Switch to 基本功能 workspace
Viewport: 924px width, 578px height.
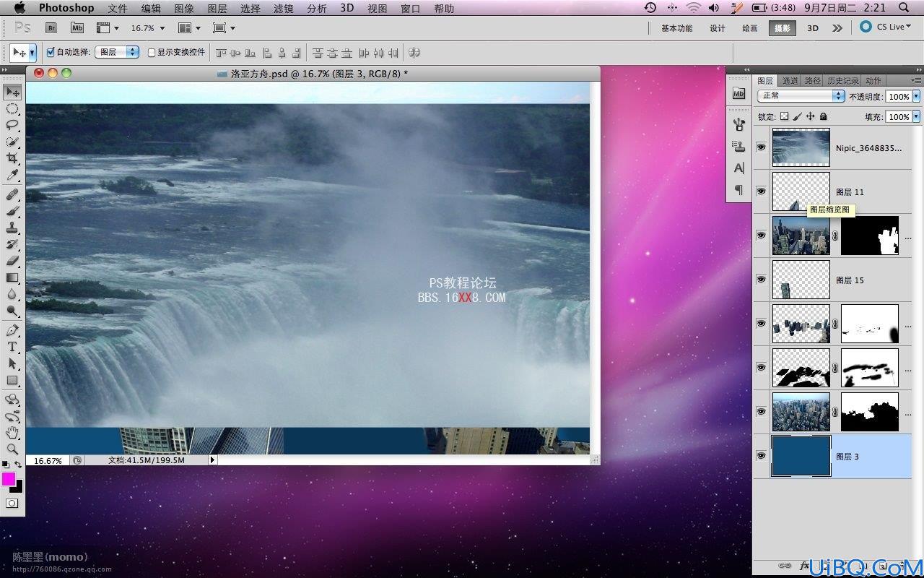(676, 28)
